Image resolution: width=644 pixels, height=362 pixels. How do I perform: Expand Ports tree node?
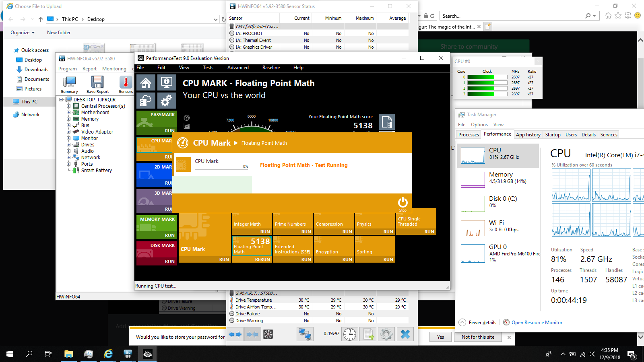pos(68,164)
